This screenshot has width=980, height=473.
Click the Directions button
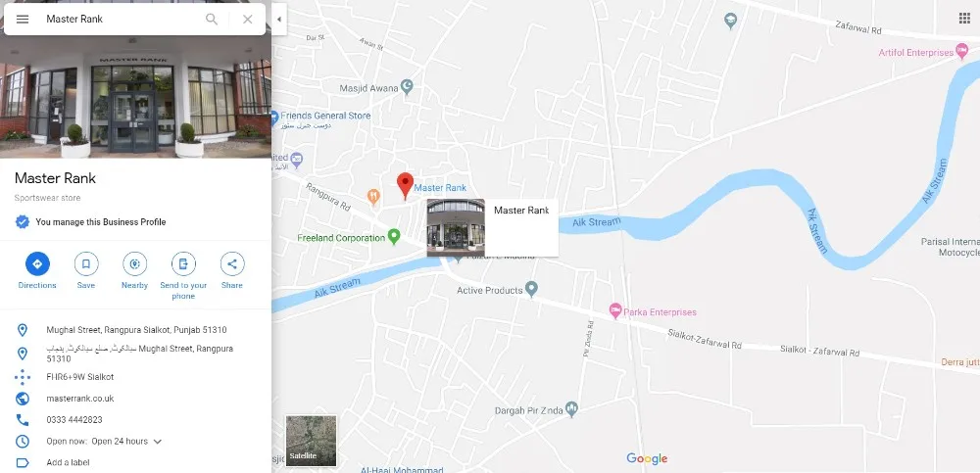pyautogui.click(x=37, y=271)
